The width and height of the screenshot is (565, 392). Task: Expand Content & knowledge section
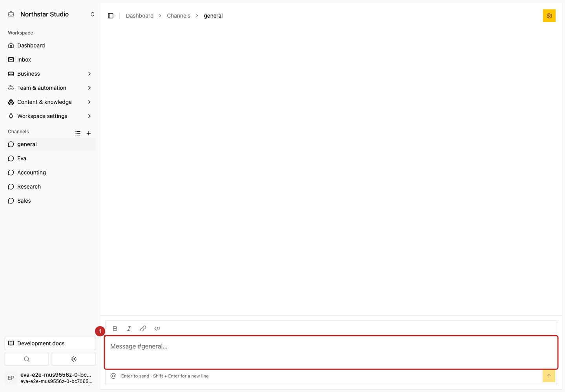50,102
